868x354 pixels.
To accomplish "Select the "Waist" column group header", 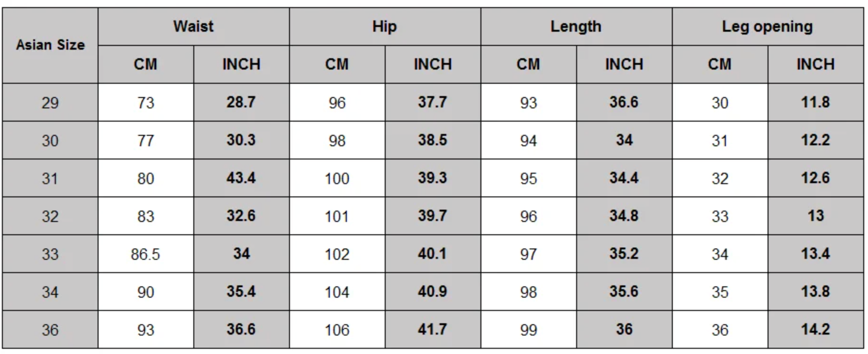I will [x=193, y=27].
